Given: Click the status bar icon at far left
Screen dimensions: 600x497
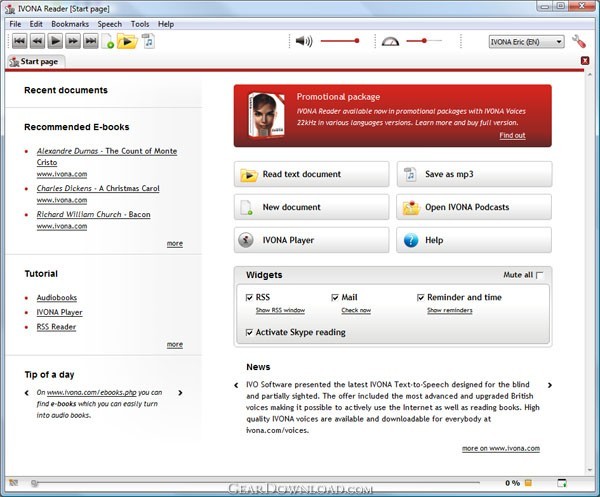Looking at the screenshot, I should [x=13, y=483].
